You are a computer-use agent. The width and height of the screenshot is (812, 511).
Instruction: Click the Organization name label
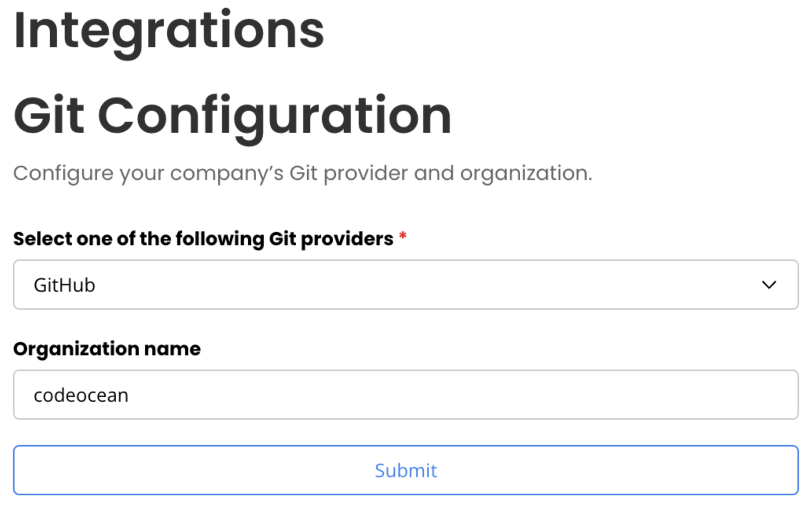tap(107, 347)
